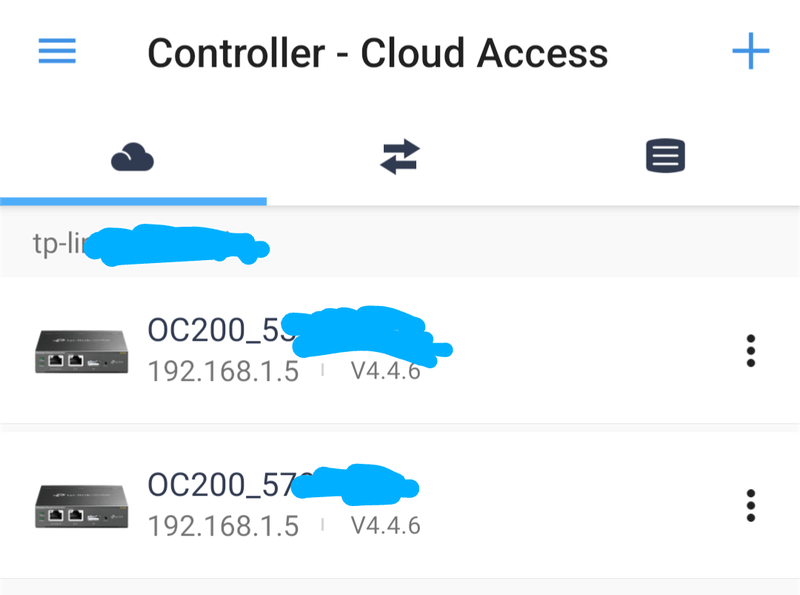Tap the OC200_55 device hardware image
This screenshot has height=595, width=800.
(x=79, y=351)
